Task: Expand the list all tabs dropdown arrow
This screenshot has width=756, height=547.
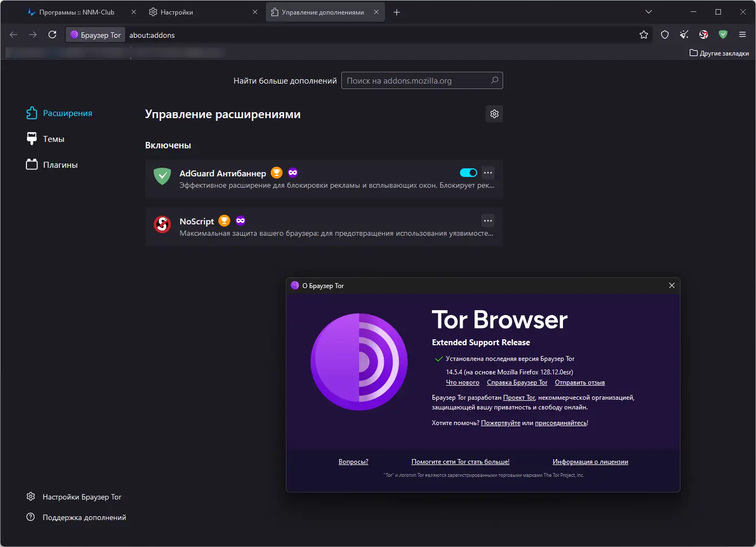Action: coord(649,12)
